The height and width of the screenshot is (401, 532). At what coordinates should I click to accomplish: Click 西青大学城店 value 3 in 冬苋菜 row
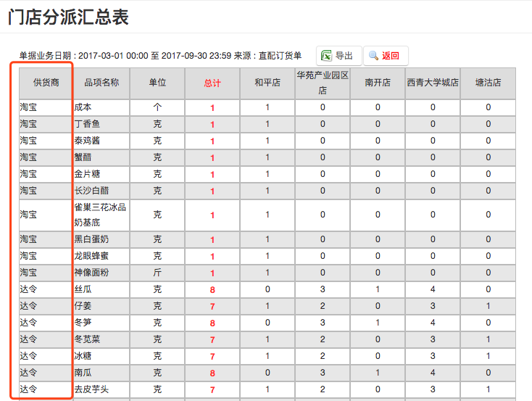pyautogui.click(x=433, y=339)
